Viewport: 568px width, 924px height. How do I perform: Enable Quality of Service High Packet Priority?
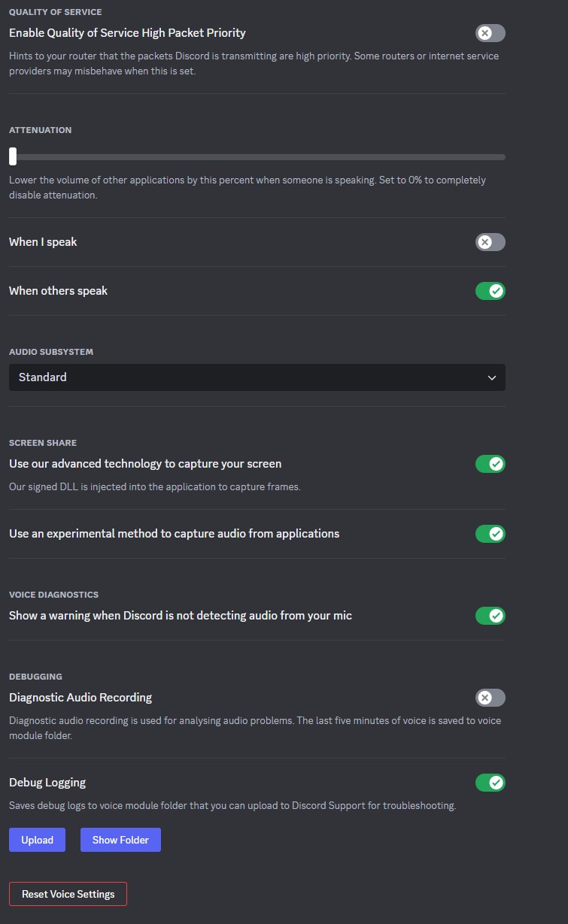490,33
